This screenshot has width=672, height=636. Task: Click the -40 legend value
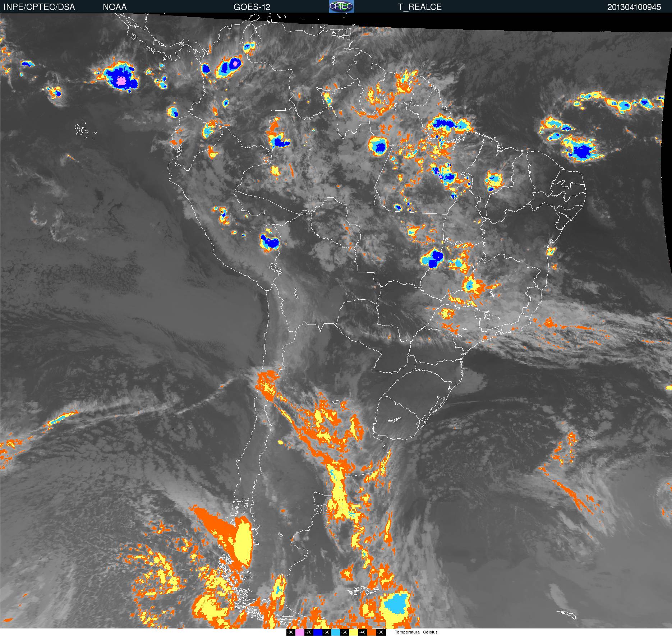pyautogui.click(x=362, y=632)
